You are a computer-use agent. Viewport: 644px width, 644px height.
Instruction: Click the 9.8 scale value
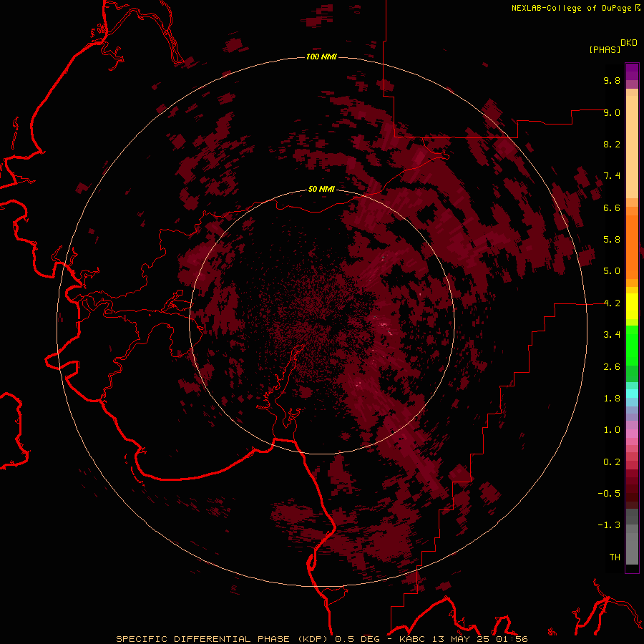[612, 80]
